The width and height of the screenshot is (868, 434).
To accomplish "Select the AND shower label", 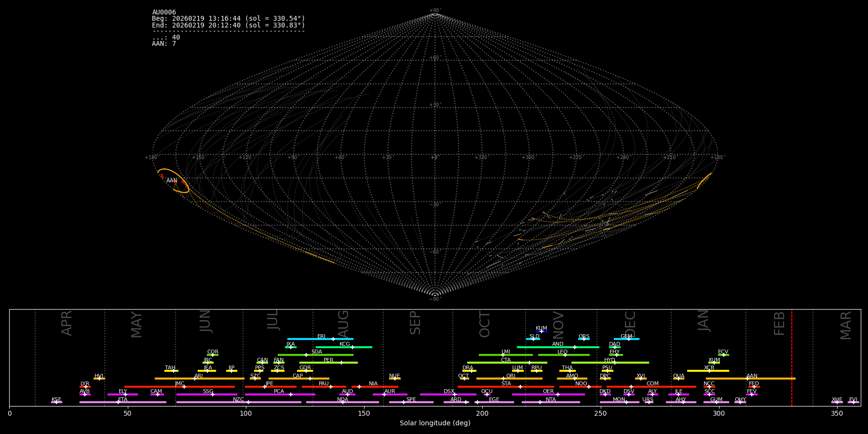I will [558, 344].
